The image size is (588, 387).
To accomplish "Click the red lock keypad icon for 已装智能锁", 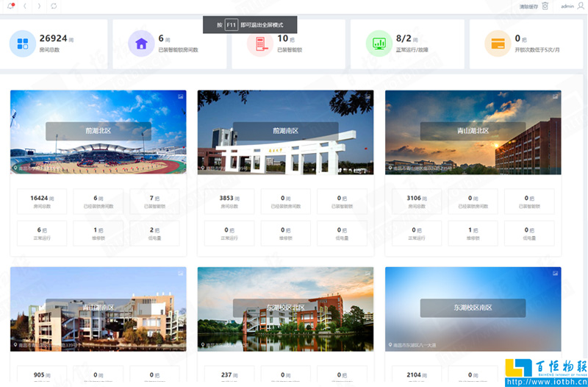I will click(x=260, y=43).
